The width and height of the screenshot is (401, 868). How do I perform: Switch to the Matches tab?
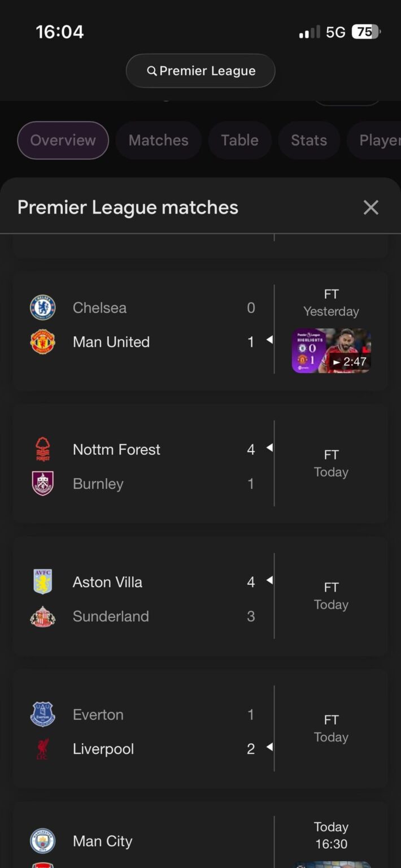click(158, 140)
